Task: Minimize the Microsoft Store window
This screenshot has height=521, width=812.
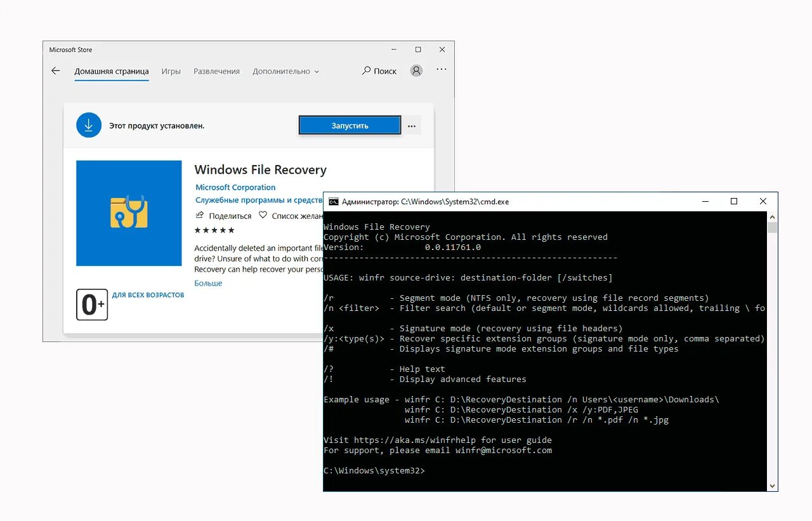Action: pos(394,49)
